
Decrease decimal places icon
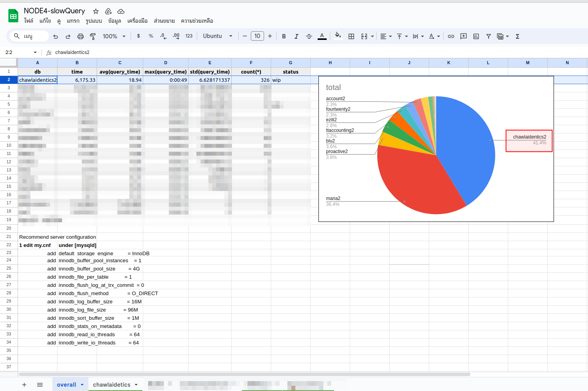163,36
